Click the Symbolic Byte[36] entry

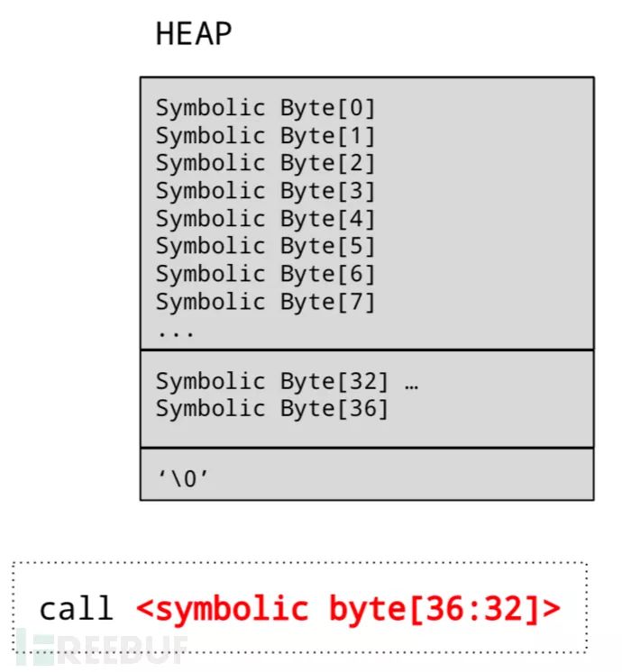tap(272, 409)
